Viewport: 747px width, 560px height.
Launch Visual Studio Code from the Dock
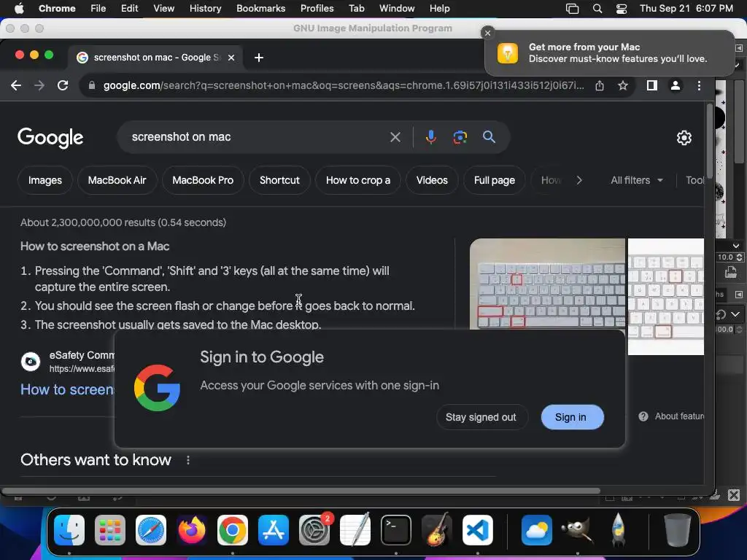click(478, 530)
